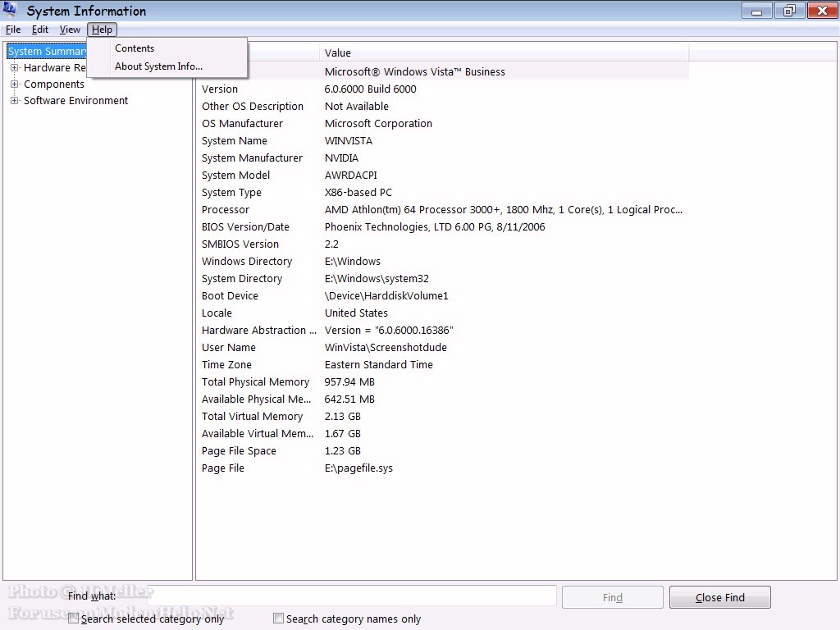Select the Other OS Description row

[442, 106]
